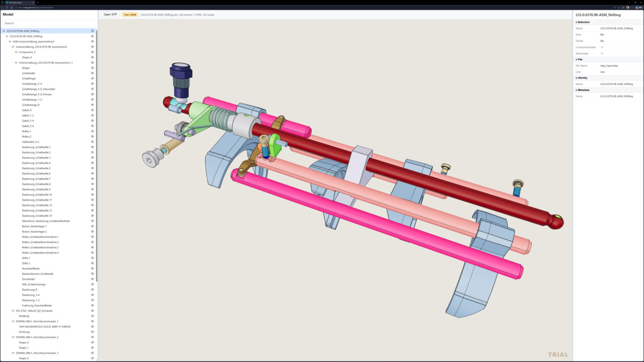Select the STP Online Preview browser tab
The height and width of the screenshot is (362, 644).
19,2
